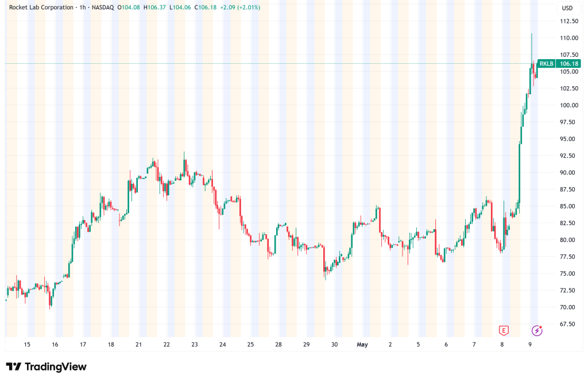Click the 77.50 price axis label

(x=568, y=257)
